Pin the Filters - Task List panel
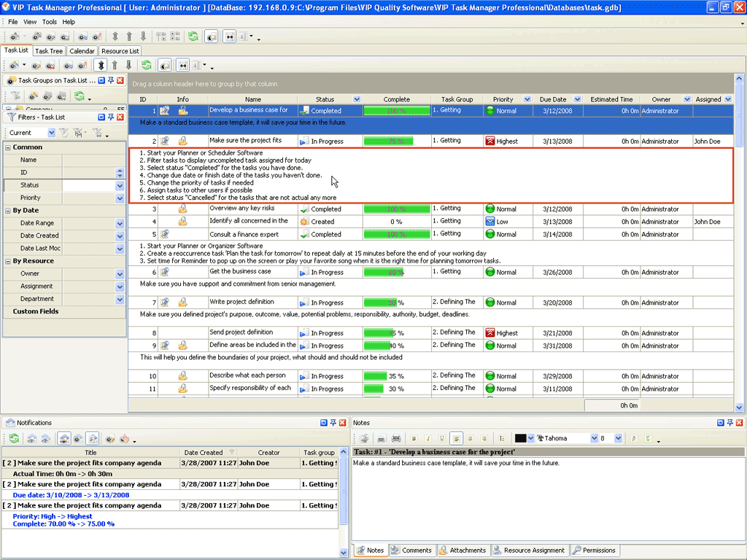Screen dimensions: 747x560 (x=111, y=117)
